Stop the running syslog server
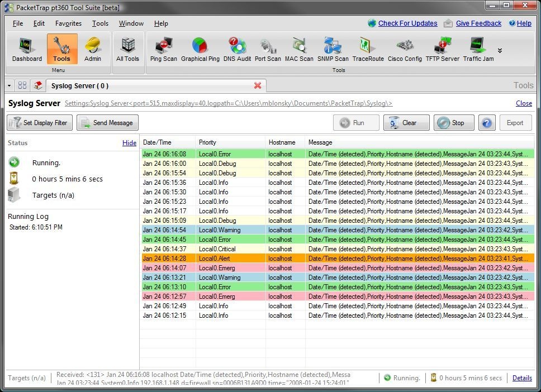The width and height of the screenshot is (541, 392). point(453,123)
